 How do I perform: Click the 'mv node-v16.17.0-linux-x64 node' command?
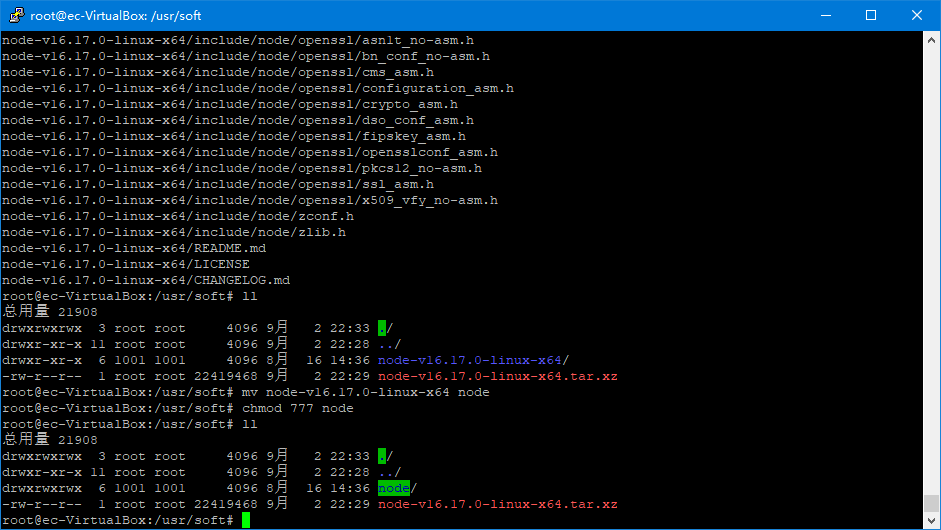[365, 392]
